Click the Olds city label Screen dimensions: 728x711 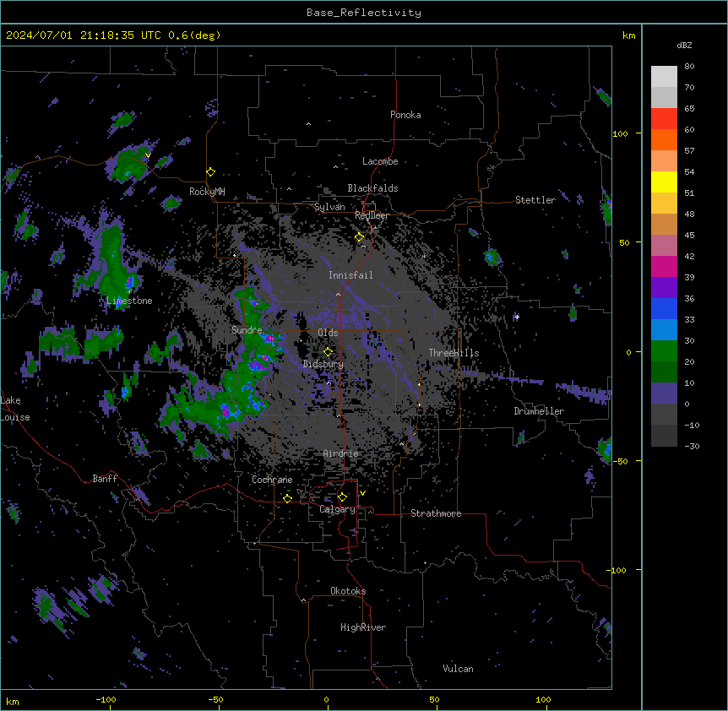point(328,333)
